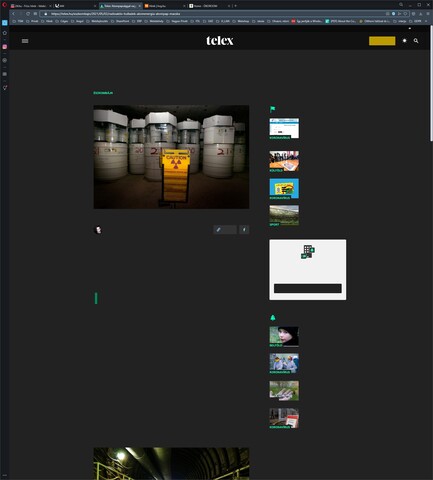Open a new tab with the plus button
The image size is (433, 480).
[x=235, y=6]
